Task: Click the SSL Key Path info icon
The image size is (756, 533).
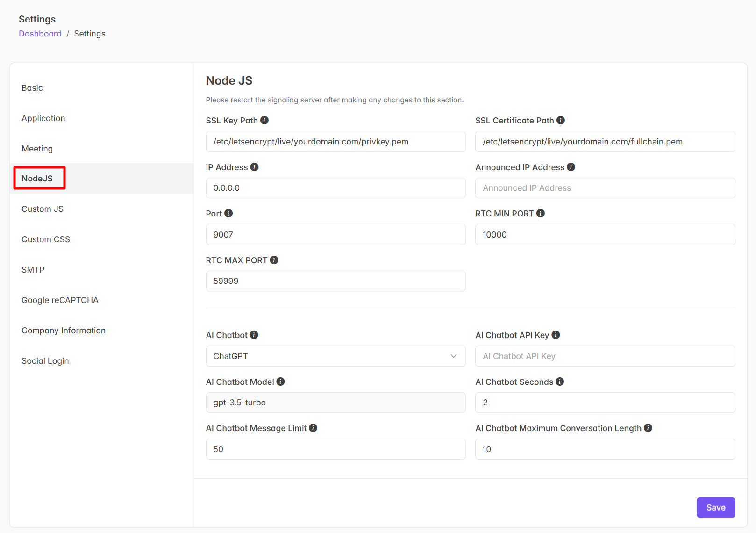Action: click(x=265, y=120)
